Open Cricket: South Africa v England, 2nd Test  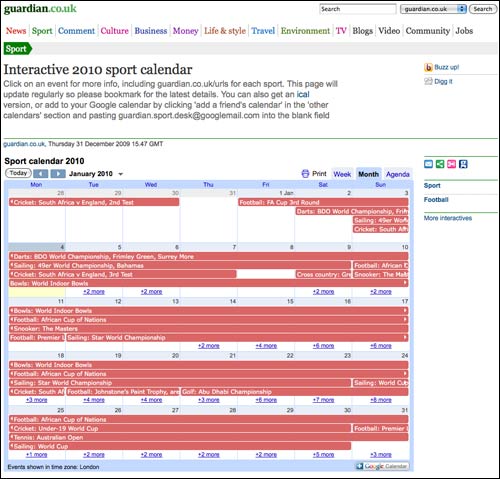94,202
